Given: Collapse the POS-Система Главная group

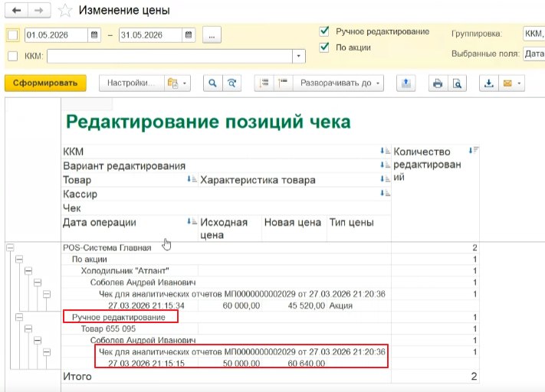Looking at the screenshot, I should [11, 247].
